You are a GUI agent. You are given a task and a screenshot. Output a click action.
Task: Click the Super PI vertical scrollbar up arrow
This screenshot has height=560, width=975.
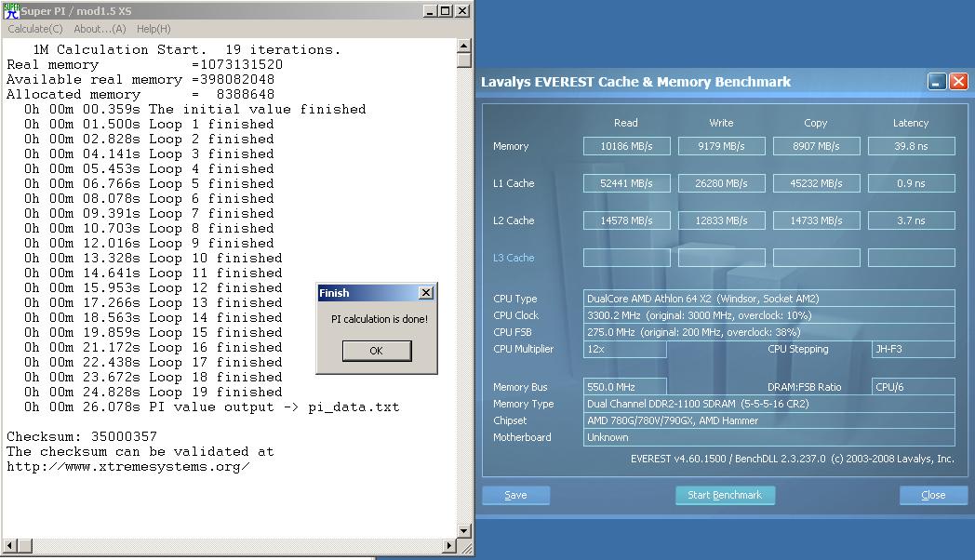click(464, 46)
